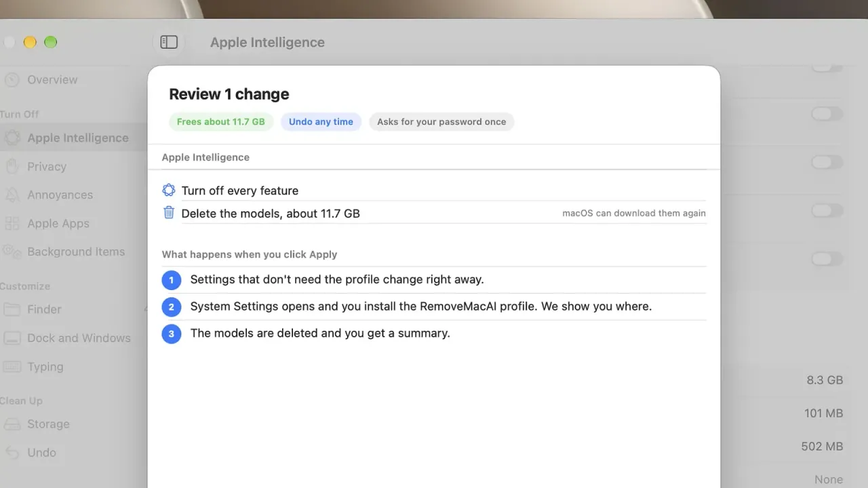Click step 2 about installing the RemoveMacAI profile
The height and width of the screenshot is (488, 868).
pos(421,306)
